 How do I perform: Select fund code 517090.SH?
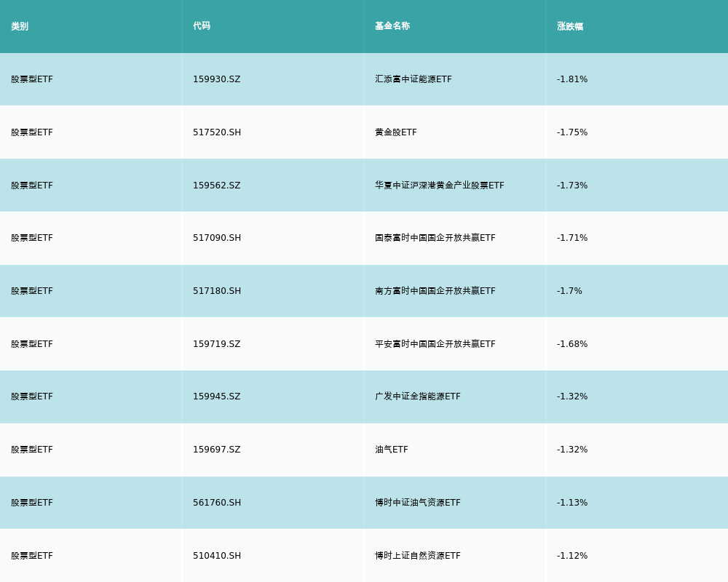(x=217, y=238)
